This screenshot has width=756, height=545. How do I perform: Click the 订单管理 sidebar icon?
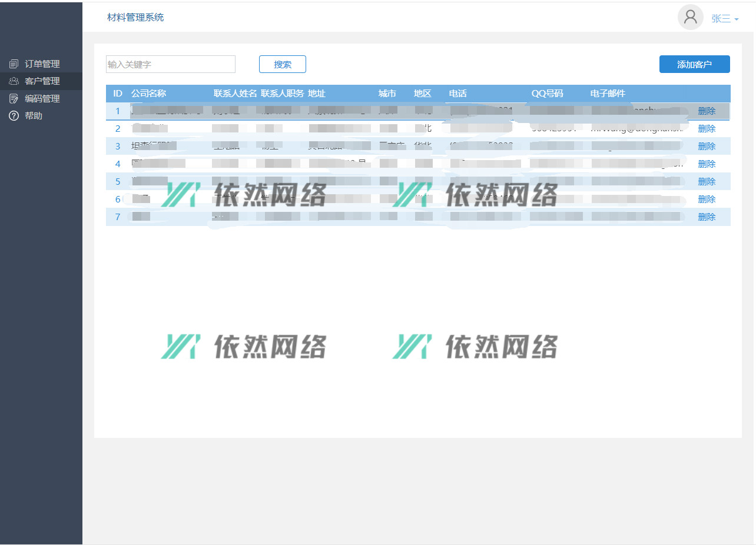[14, 64]
